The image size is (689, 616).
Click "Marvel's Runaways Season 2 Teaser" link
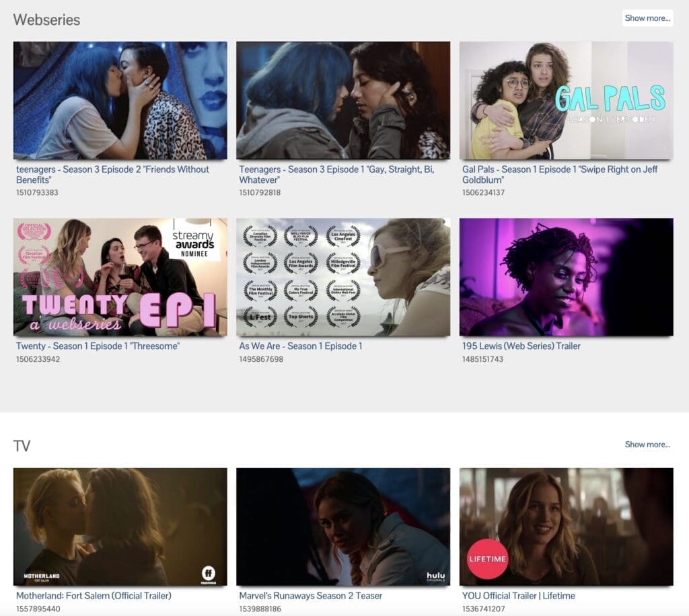[311, 596]
